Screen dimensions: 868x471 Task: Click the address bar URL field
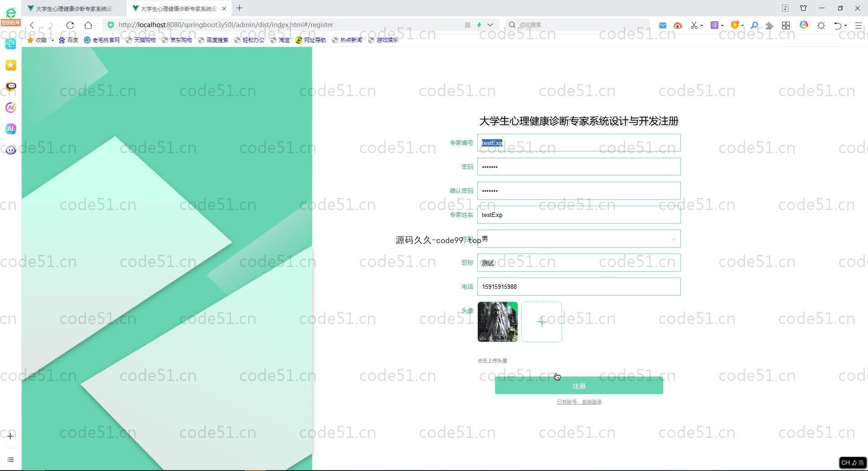289,25
